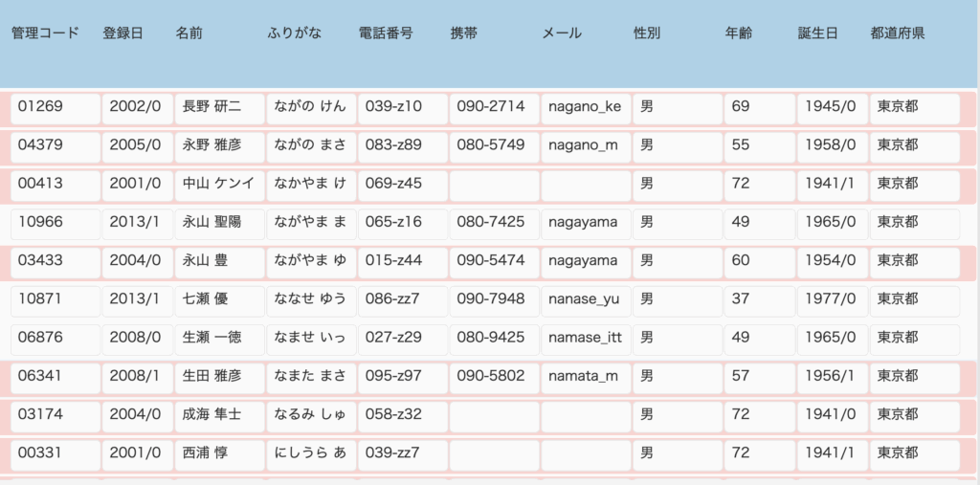Click the mobile number field 090-5802
This screenshot has height=485, width=980.
click(494, 376)
